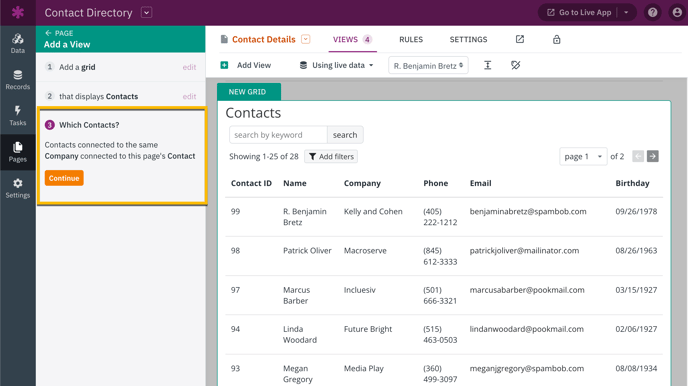Open the Settings gear in sidebar
This screenshot has height=386, width=688.
(18, 188)
